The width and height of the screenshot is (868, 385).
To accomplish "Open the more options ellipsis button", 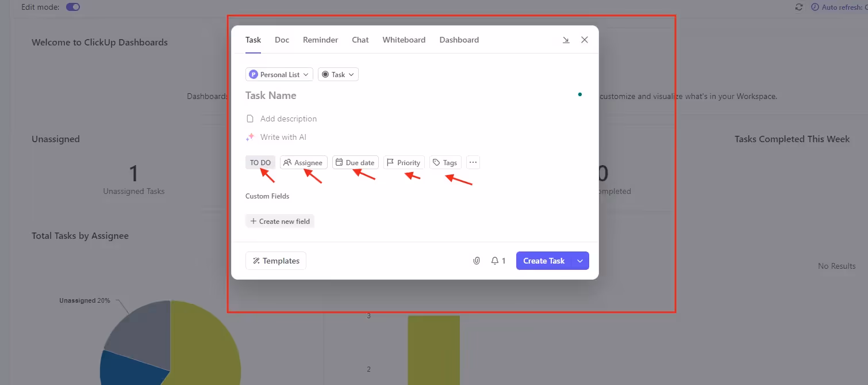I will [473, 163].
